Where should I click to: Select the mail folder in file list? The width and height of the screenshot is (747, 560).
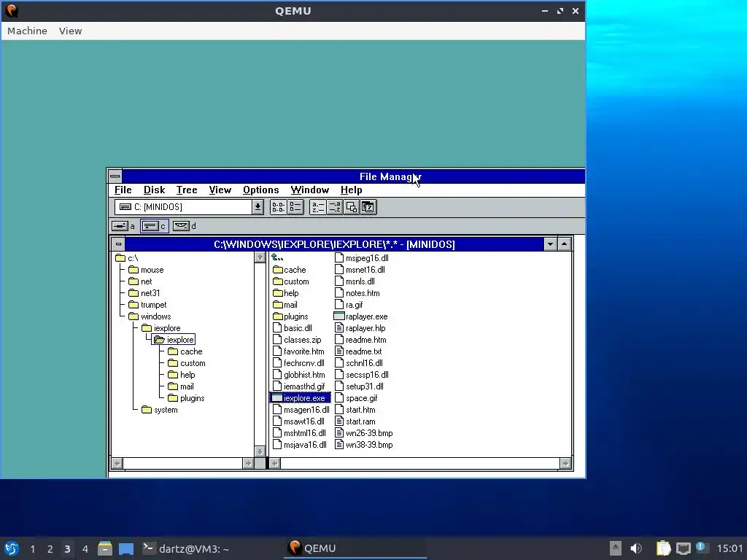[285, 305]
